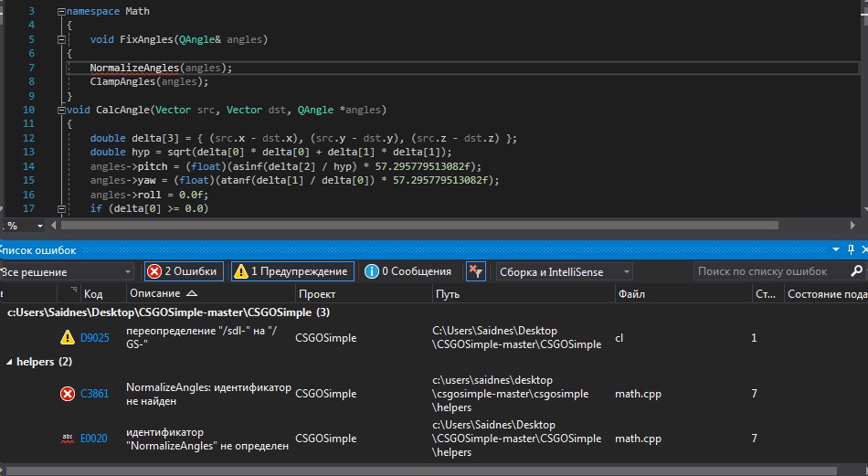The height and width of the screenshot is (476, 868).
Task: Click the red error icon for C3861
Action: pos(68,394)
